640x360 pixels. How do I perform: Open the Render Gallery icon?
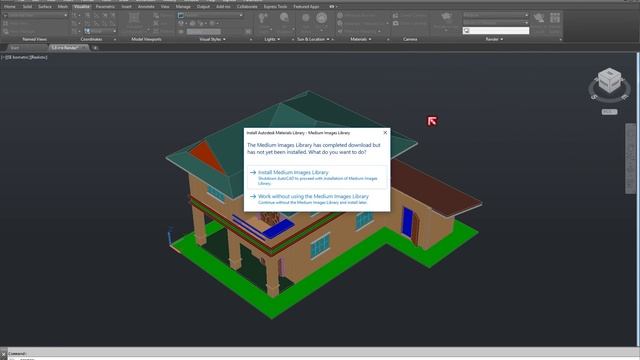[x=555, y=18]
